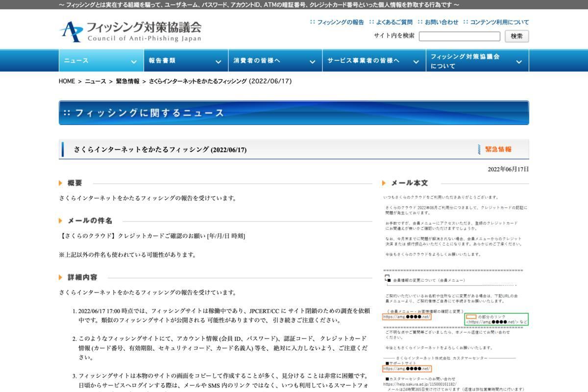
Task: Click text ※上記以外の件名も使われている可能性があります。
Action: point(127,255)
